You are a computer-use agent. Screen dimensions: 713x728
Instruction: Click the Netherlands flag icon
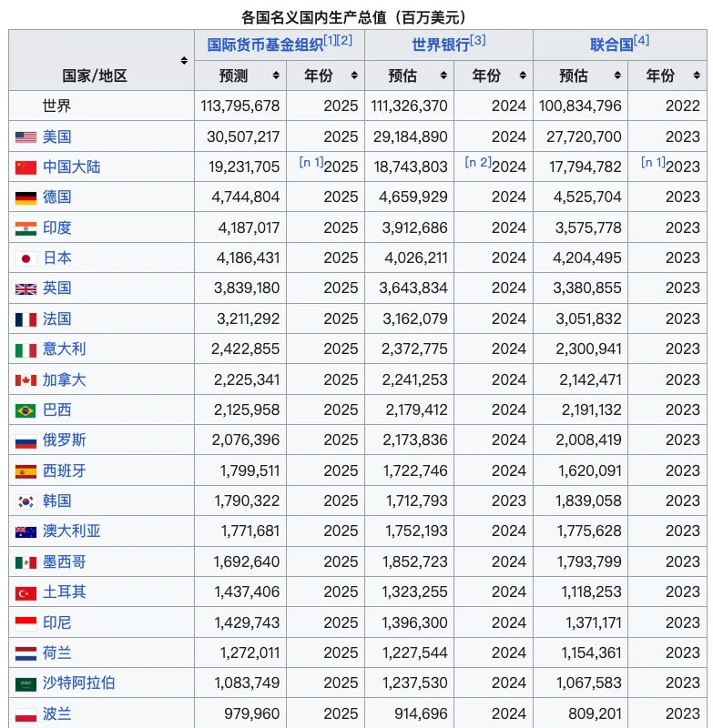point(25,653)
